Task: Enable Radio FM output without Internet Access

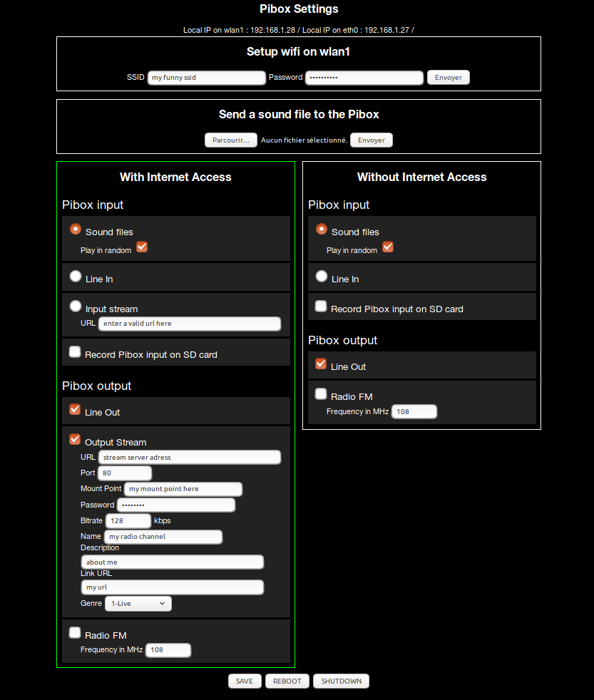Action: tap(321, 394)
